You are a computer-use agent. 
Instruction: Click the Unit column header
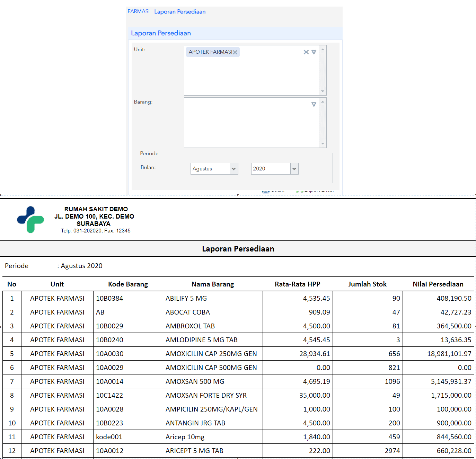[57, 284]
